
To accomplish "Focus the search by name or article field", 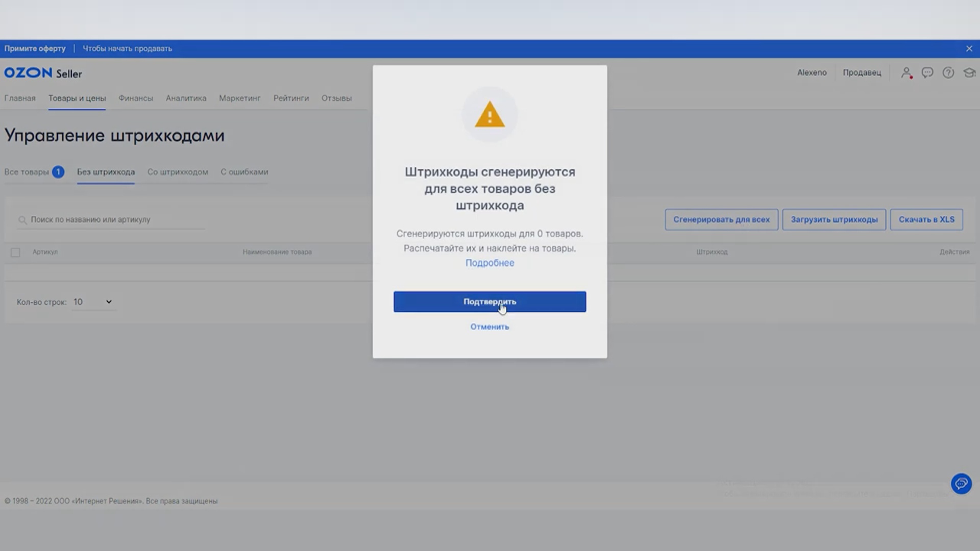I will tap(111, 219).
